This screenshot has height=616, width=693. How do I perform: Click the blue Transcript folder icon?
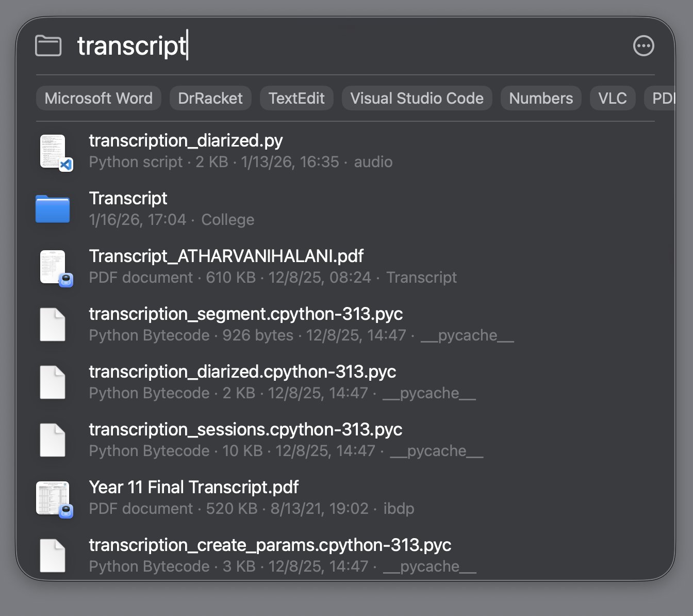point(53,209)
